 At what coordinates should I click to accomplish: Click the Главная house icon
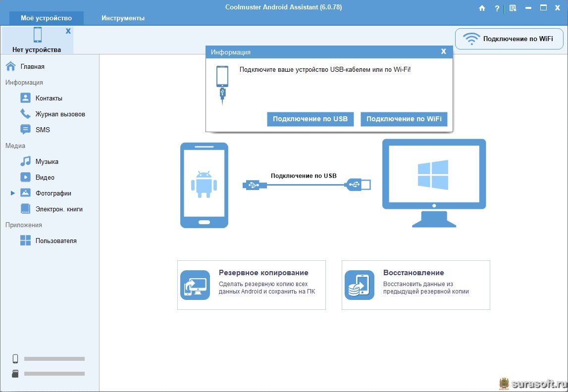[x=11, y=66]
